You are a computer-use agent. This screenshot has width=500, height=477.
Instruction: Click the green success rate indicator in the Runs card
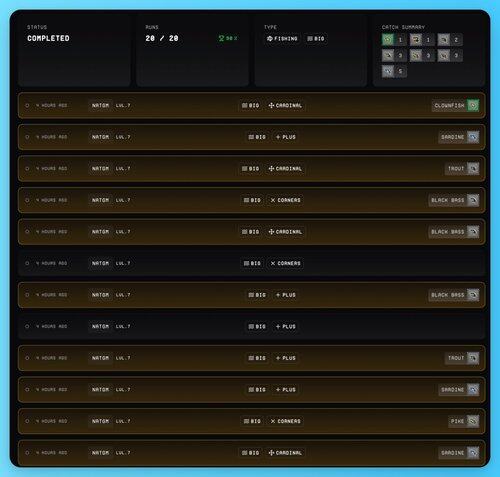(228, 38)
